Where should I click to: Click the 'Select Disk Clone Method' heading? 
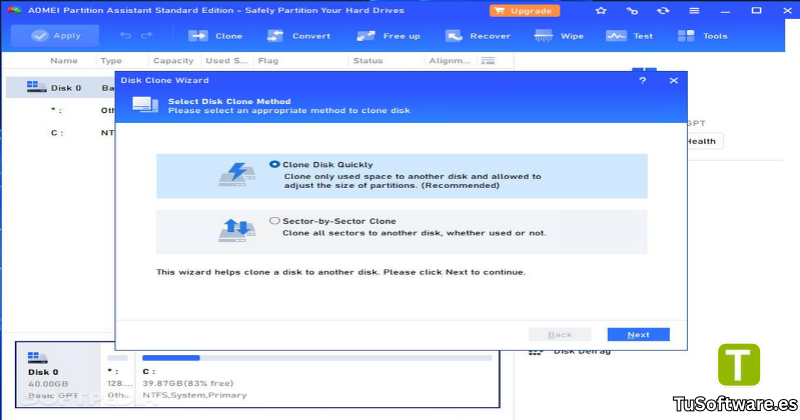229,102
